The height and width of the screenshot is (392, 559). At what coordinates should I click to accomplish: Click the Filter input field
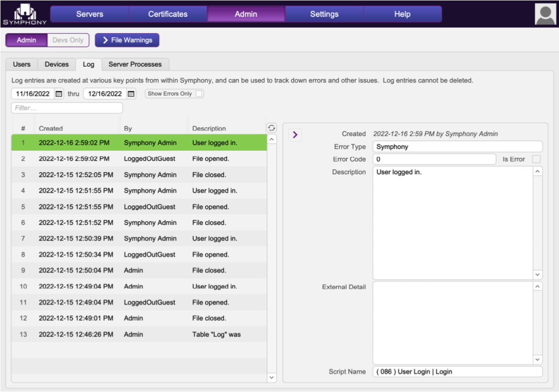coord(67,108)
